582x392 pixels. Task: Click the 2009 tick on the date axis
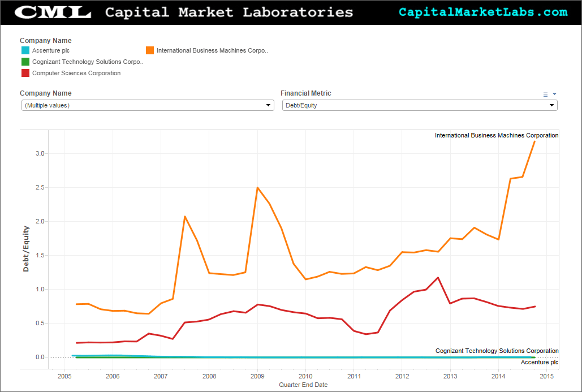(257, 376)
